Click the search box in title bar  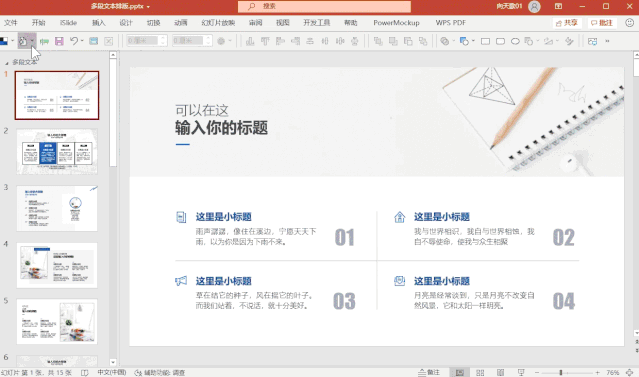(324, 7)
